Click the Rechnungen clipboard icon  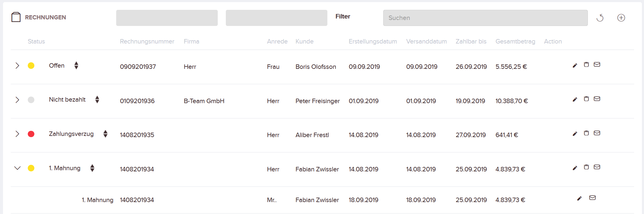pyautogui.click(x=16, y=17)
